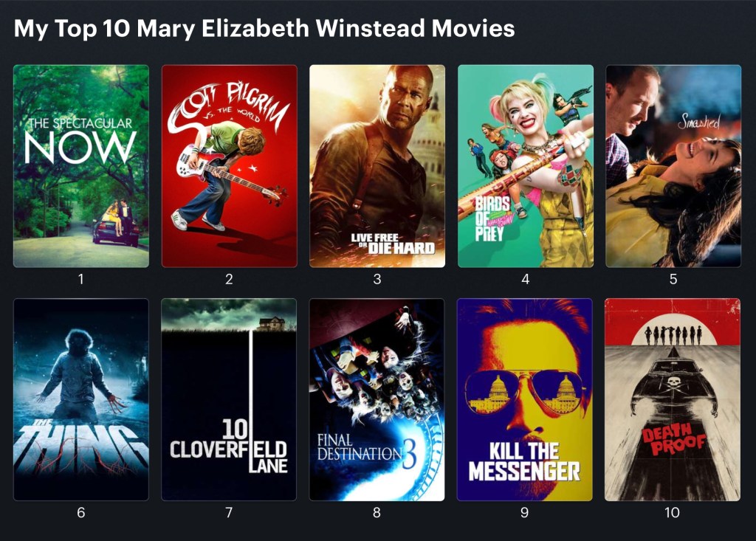Click rank number 5 under Smashed
Image resolution: width=756 pixels, height=541 pixels.
coord(673,279)
